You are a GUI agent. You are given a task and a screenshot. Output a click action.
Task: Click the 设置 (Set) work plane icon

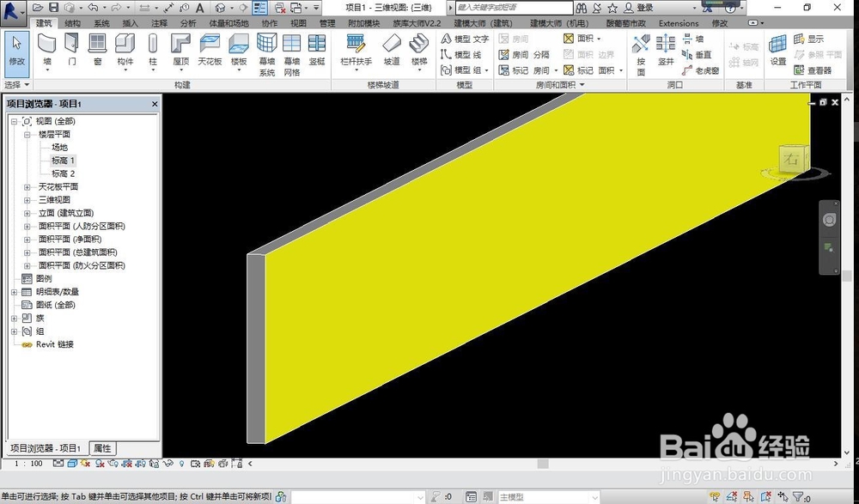coord(778,44)
